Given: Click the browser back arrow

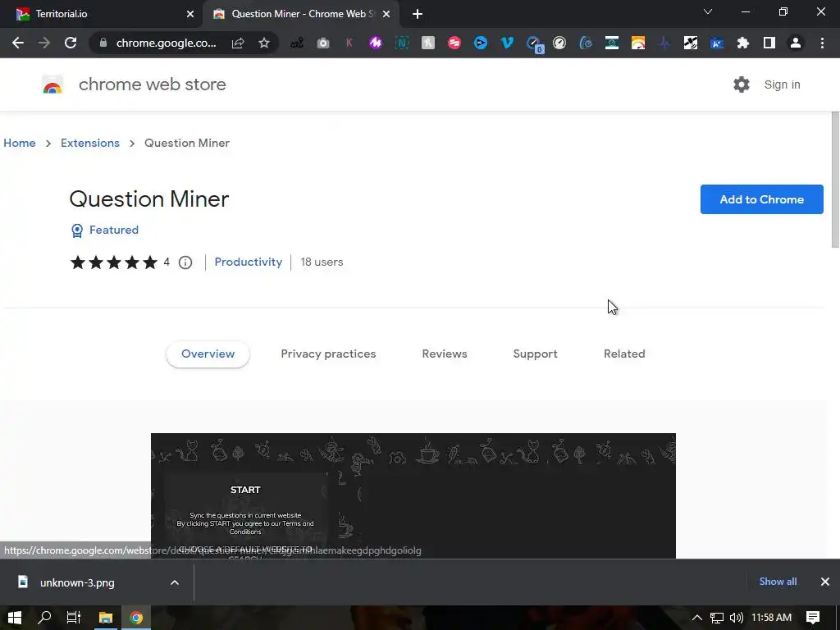Looking at the screenshot, I should point(18,43).
